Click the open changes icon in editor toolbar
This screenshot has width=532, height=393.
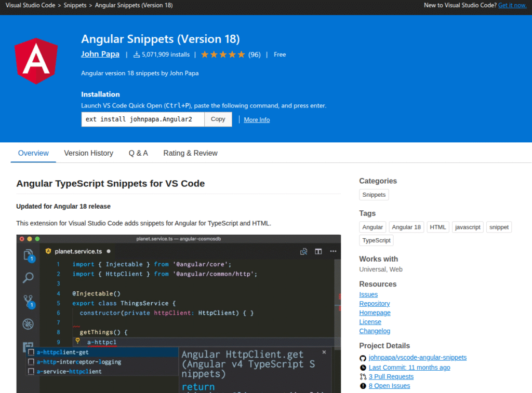(303, 252)
